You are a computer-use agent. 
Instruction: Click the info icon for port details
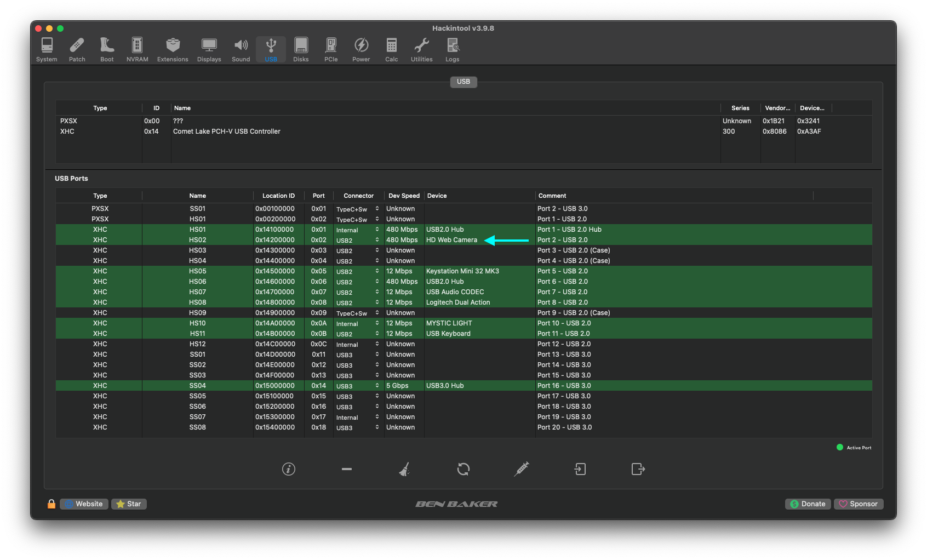coord(289,469)
